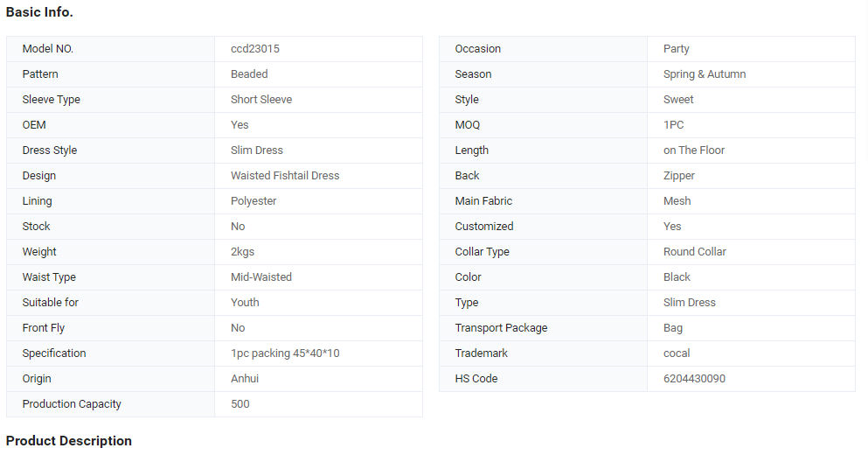The height and width of the screenshot is (455, 868).
Task: Select the Occasion value Party
Action: click(676, 49)
